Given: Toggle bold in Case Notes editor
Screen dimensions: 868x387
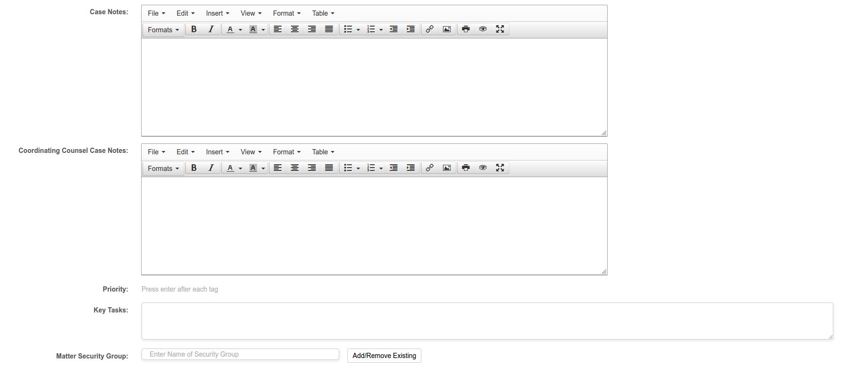Looking at the screenshot, I should [x=194, y=29].
